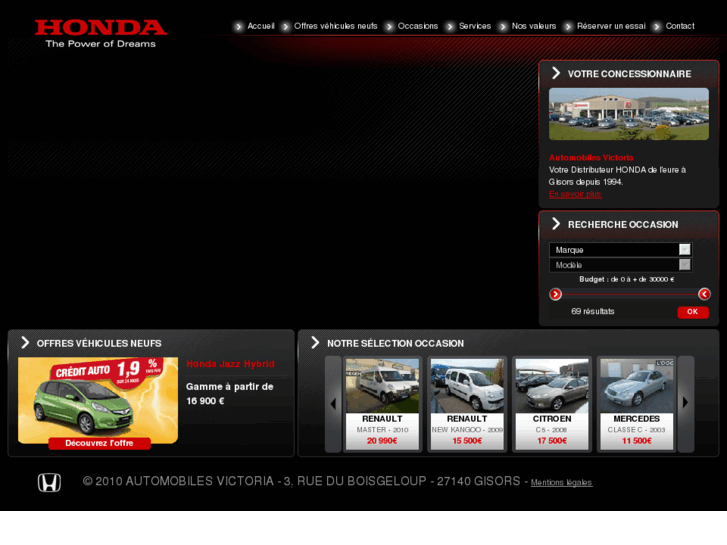This screenshot has width=727, height=545.
Task: Click the arrow icon beside Offres véhicules neufs menu
Action: 286,26
